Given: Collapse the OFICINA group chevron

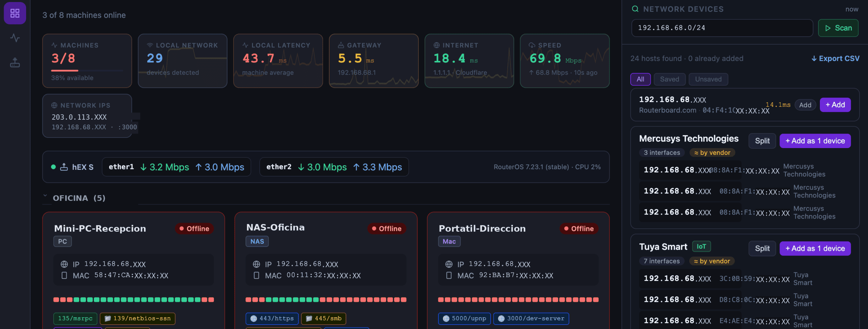Looking at the screenshot, I should pyautogui.click(x=45, y=196).
